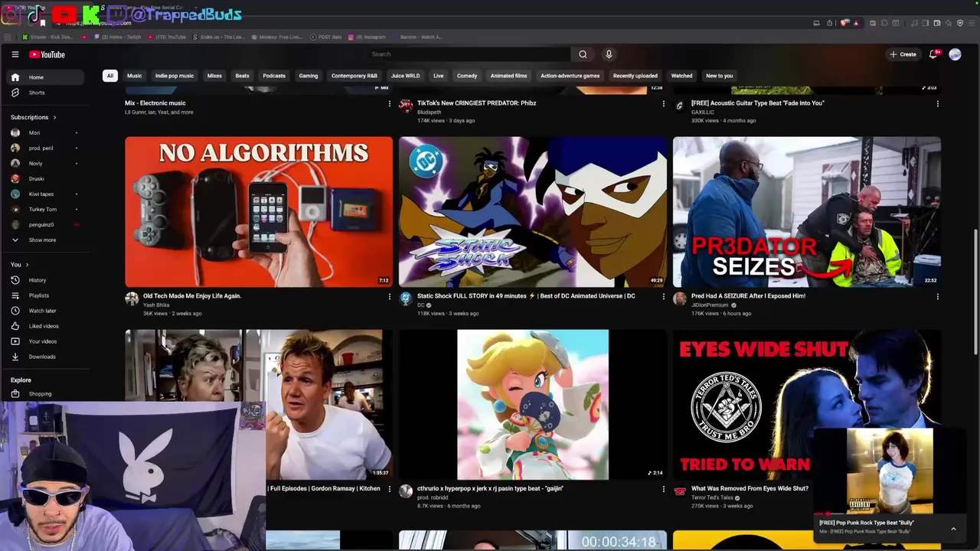This screenshot has height=551, width=980.
Task: Open Static Shock video thumbnail
Action: 533,212
